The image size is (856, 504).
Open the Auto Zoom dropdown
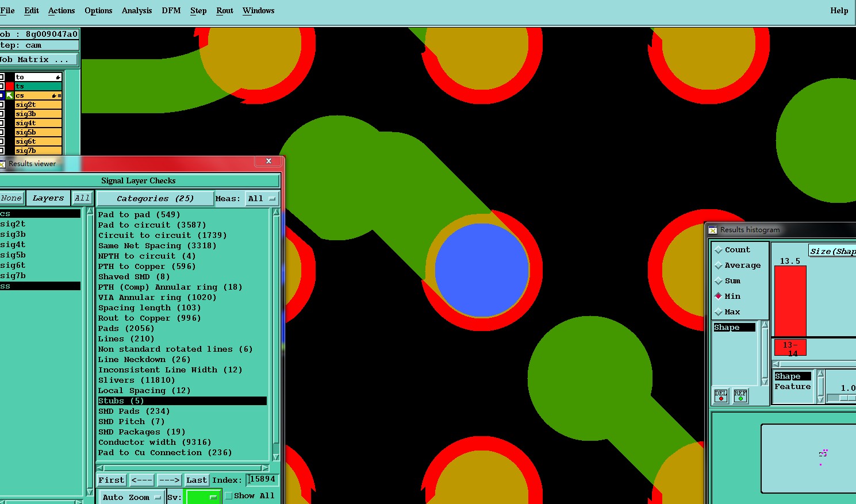coord(131,497)
